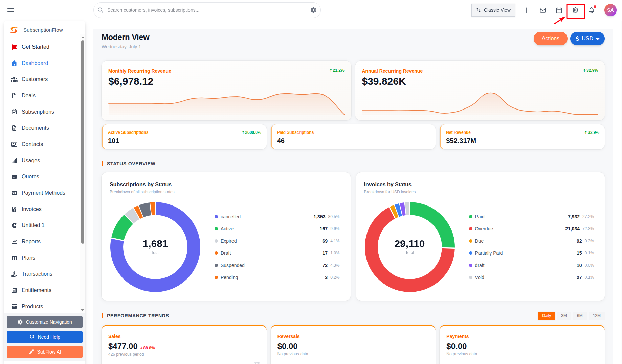The height and width of the screenshot is (364, 622).
Task: Click the Contacts card icon
Action: [14, 144]
